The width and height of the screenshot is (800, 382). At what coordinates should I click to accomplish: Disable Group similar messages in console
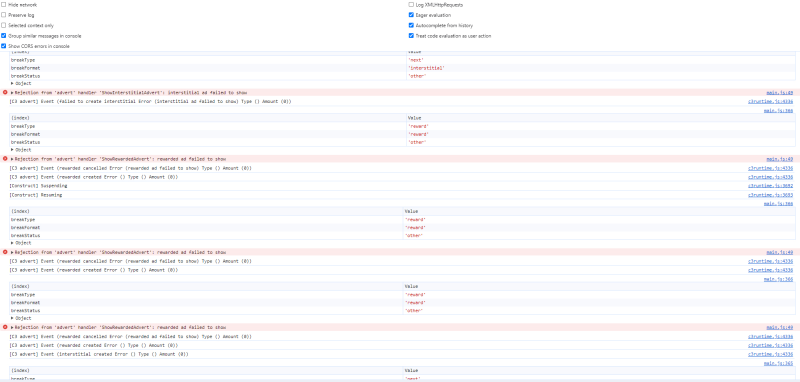[x=4, y=36]
